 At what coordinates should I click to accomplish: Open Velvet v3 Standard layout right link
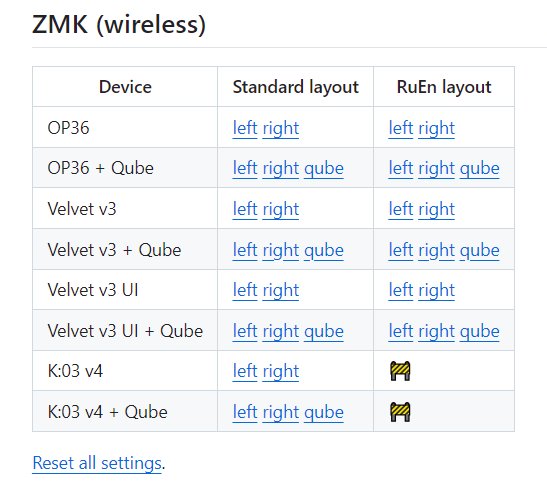click(x=280, y=209)
